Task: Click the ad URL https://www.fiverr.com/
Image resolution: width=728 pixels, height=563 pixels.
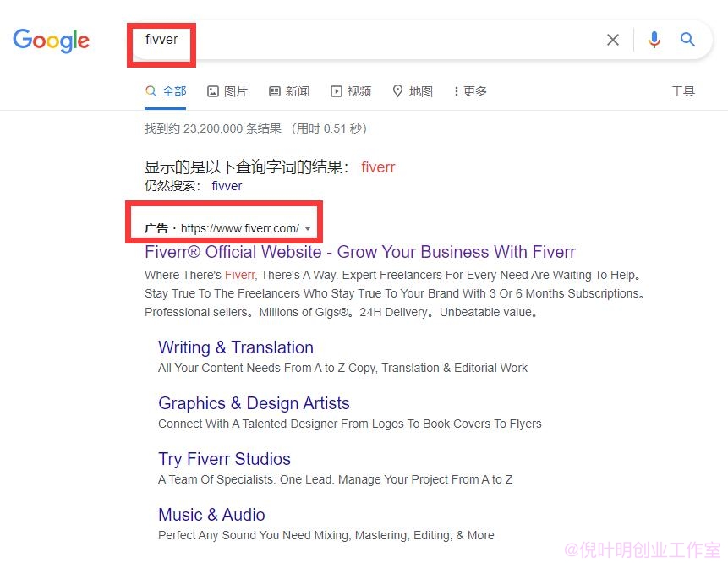Action: pyautogui.click(x=240, y=228)
